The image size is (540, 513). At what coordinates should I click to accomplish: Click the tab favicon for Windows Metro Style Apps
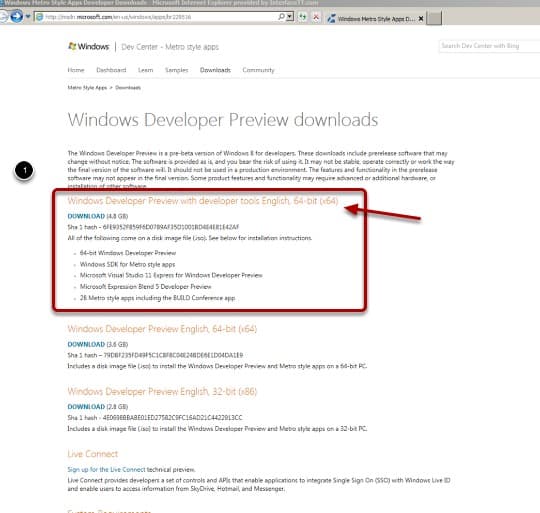tap(331, 19)
